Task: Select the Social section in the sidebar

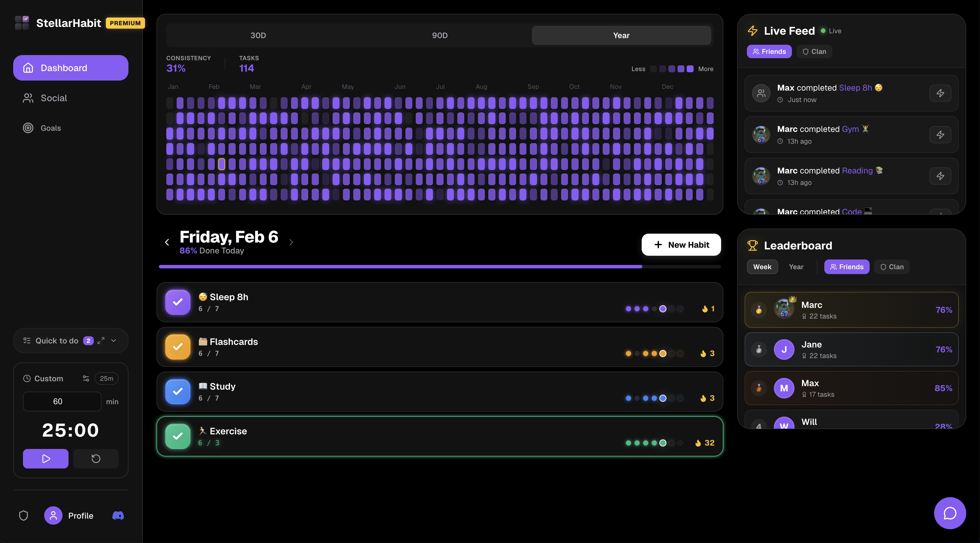Action: pyautogui.click(x=53, y=98)
